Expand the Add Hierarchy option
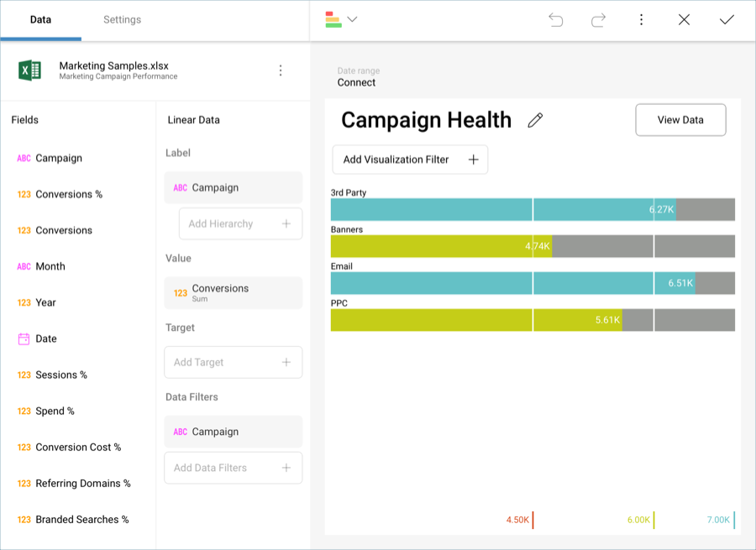 coord(240,224)
